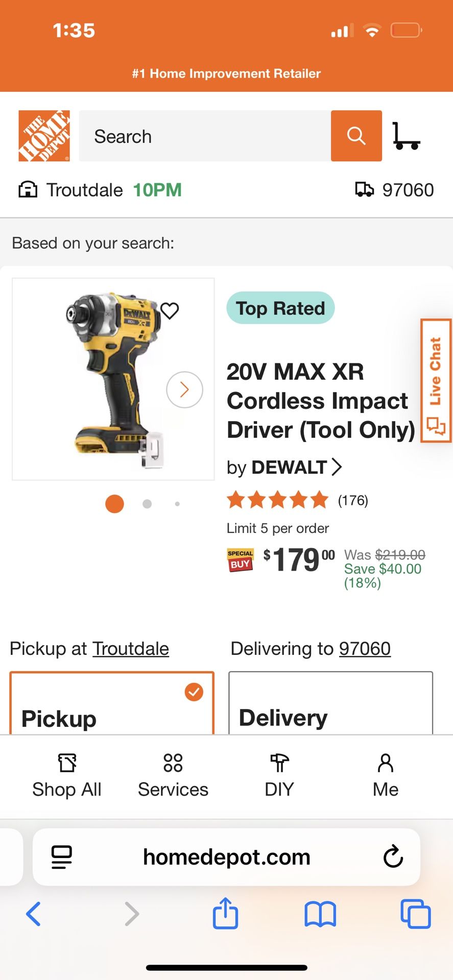This screenshot has height=980, width=453.
Task: Open the DIY tab
Action: pyautogui.click(x=279, y=775)
